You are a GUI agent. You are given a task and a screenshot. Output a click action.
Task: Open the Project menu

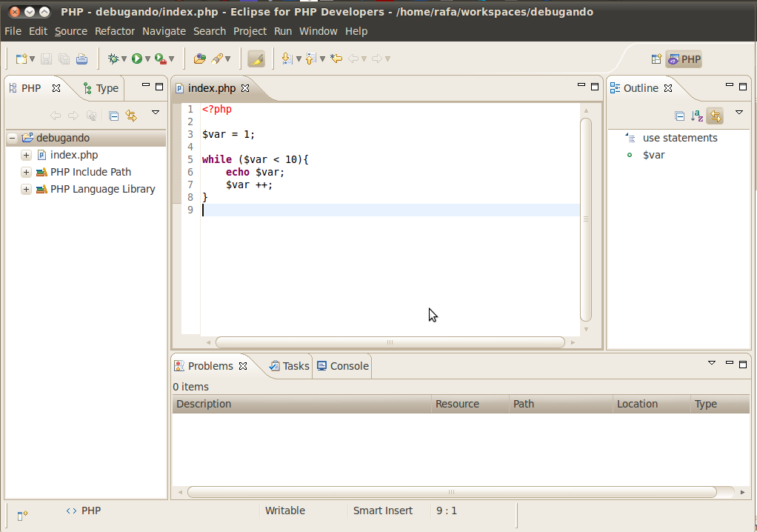[x=250, y=31]
